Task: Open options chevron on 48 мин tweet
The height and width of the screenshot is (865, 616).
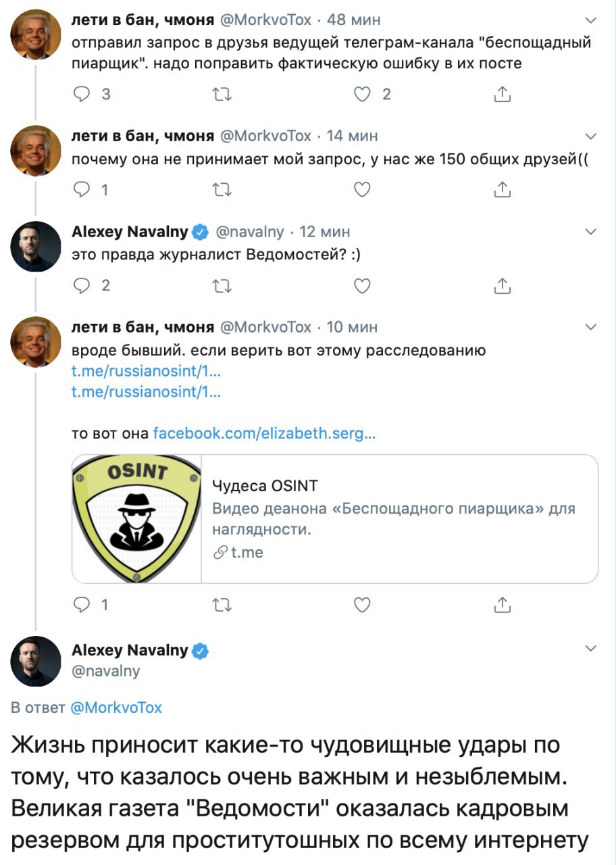Action: coord(591,20)
